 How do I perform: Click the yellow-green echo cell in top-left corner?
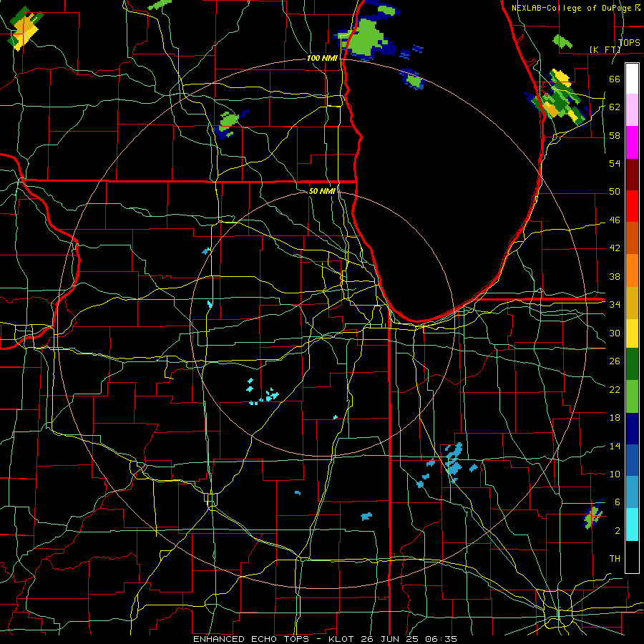[24, 28]
